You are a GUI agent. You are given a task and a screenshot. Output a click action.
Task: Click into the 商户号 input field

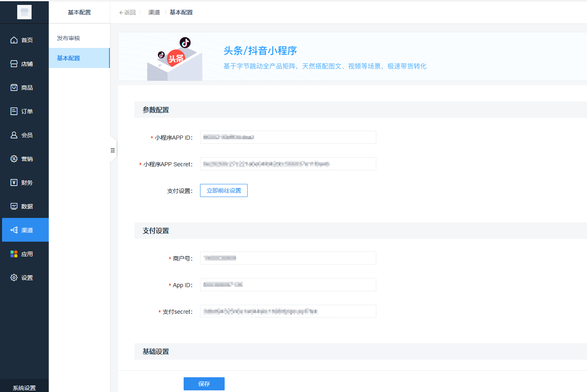(x=288, y=258)
